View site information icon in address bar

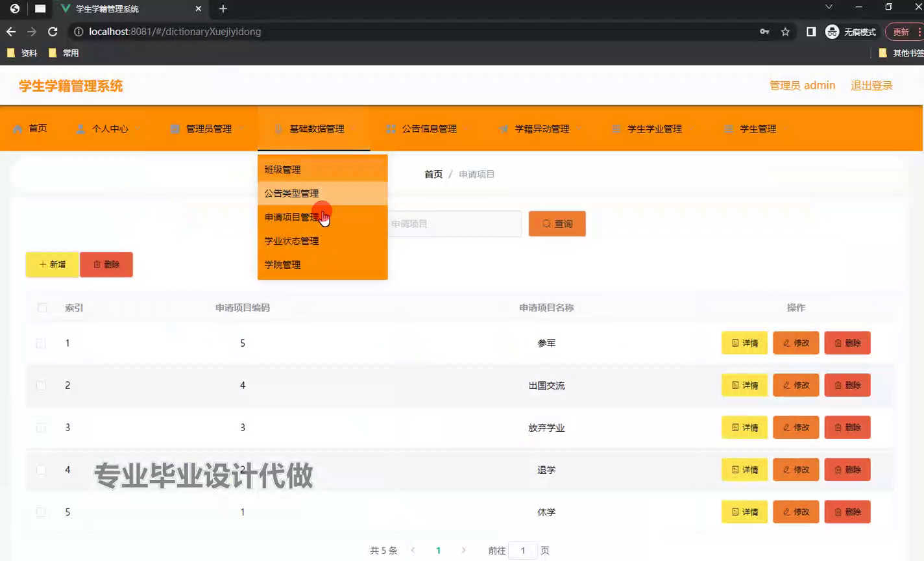pos(79,32)
